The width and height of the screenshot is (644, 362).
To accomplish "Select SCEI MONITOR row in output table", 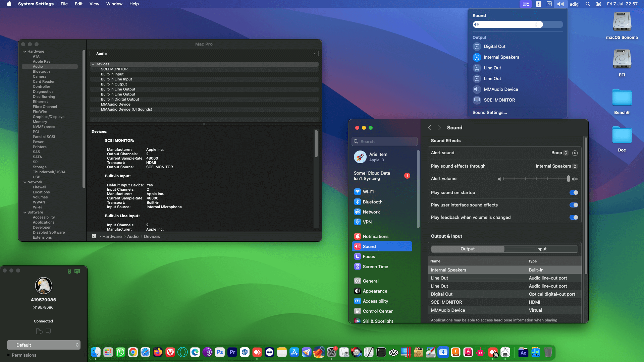I will (x=504, y=302).
